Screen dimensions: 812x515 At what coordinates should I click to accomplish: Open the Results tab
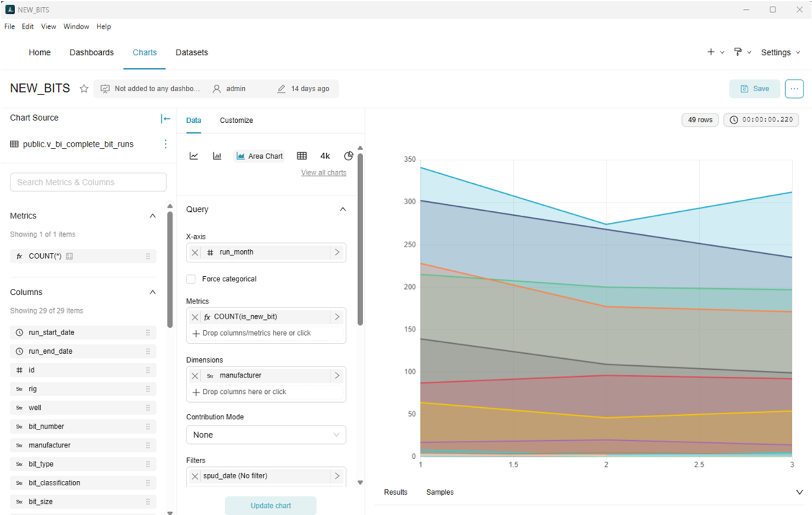pos(396,492)
